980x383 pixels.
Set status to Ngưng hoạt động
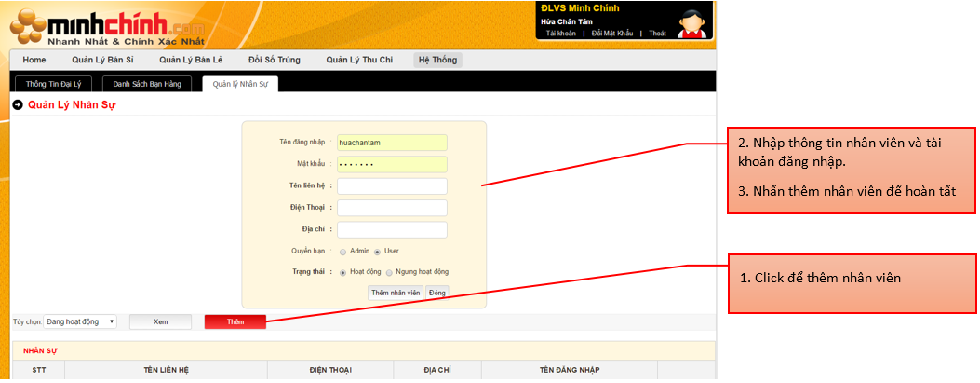[x=390, y=272]
